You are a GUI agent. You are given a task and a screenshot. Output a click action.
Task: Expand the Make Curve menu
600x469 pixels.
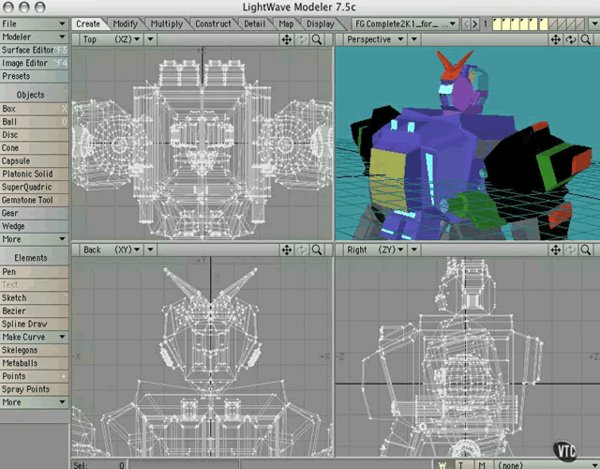[x=34, y=337]
